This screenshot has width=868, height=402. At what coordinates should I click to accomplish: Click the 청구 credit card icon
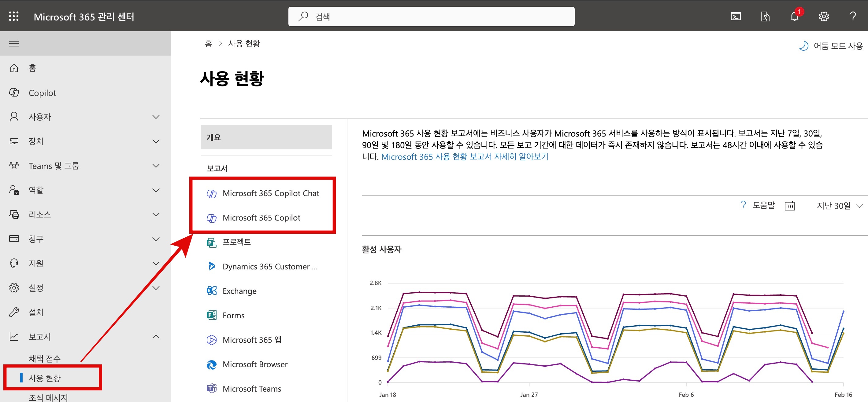click(14, 239)
